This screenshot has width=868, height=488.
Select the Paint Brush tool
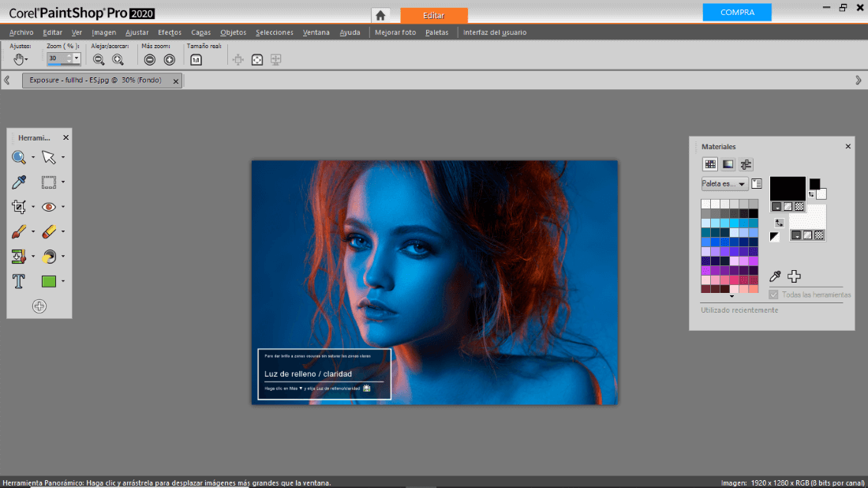[18, 231]
